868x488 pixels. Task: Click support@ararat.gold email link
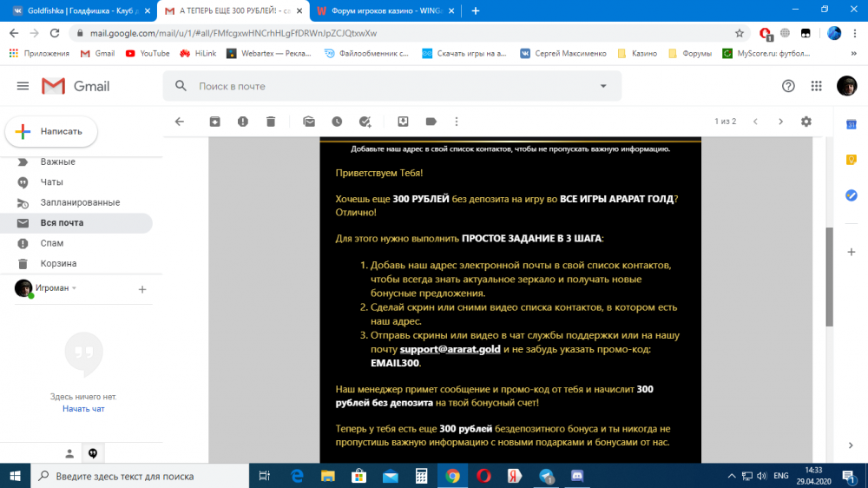pos(450,349)
